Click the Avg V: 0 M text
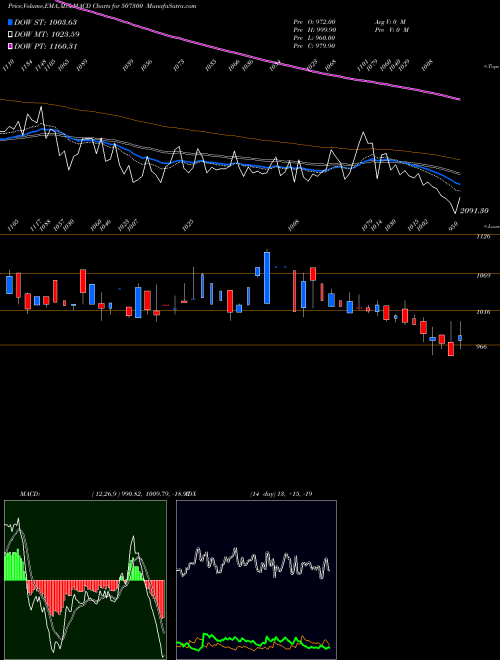The height and width of the screenshot is (660, 500). (390, 22)
